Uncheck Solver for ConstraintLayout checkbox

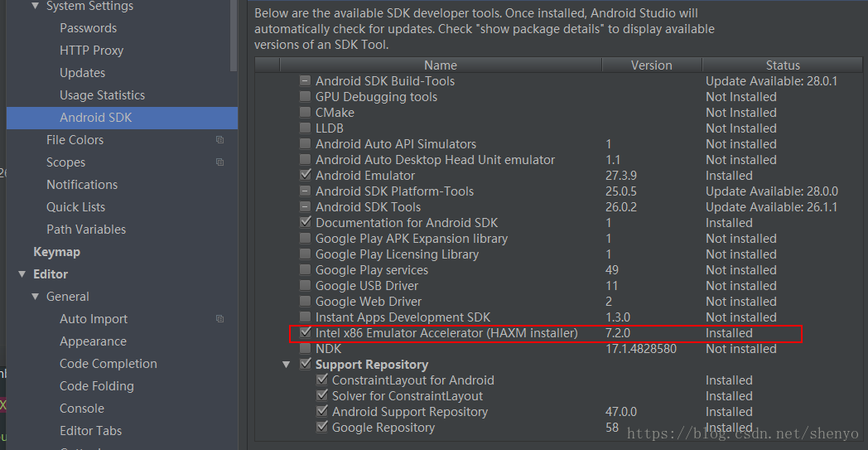(321, 396)
